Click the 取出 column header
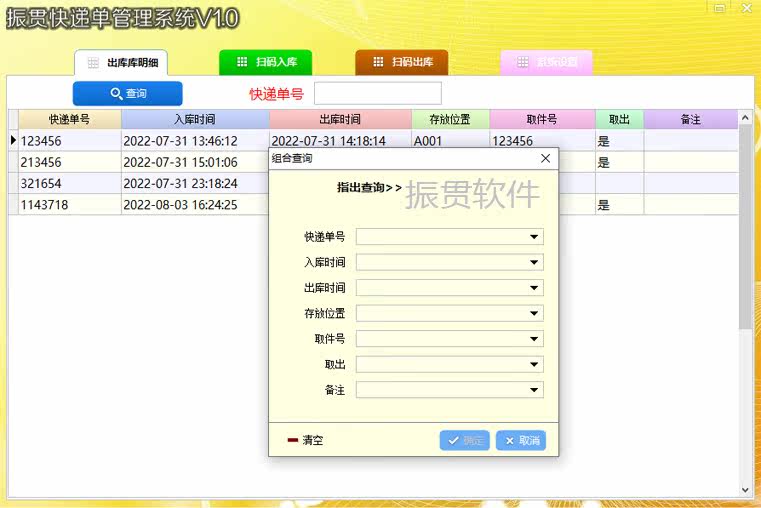Viewport: 761px width, 508px height. pyautogui.click(x=619, y=119)
